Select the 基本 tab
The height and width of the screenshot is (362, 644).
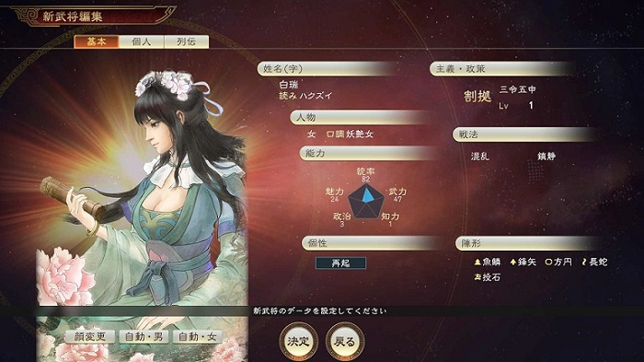click(97, 41)
